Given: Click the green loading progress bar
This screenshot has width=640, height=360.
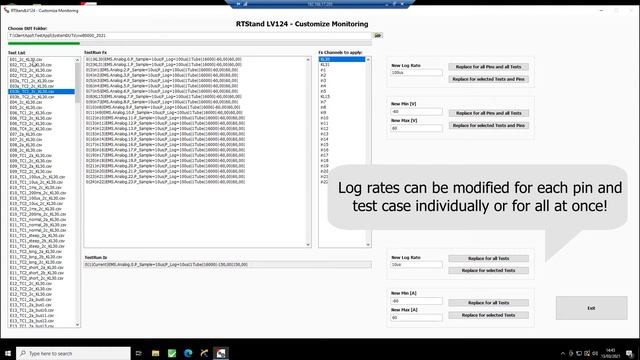Looking at the screenshot, I should pos(44,43).
